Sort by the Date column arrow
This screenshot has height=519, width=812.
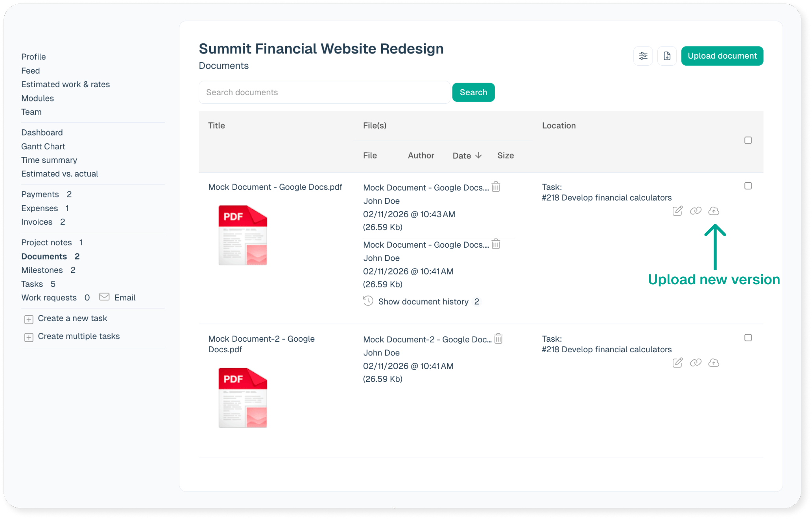pos(478,155)
